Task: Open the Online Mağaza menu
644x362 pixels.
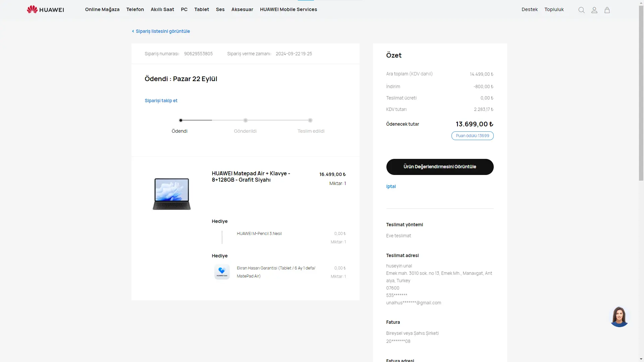Action: click(x=102, y=9)
